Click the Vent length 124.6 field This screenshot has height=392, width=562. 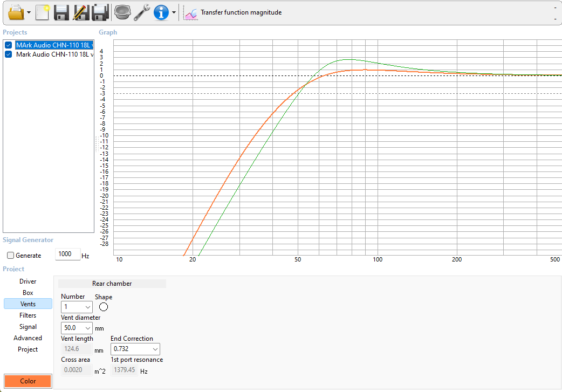[77, 349]
